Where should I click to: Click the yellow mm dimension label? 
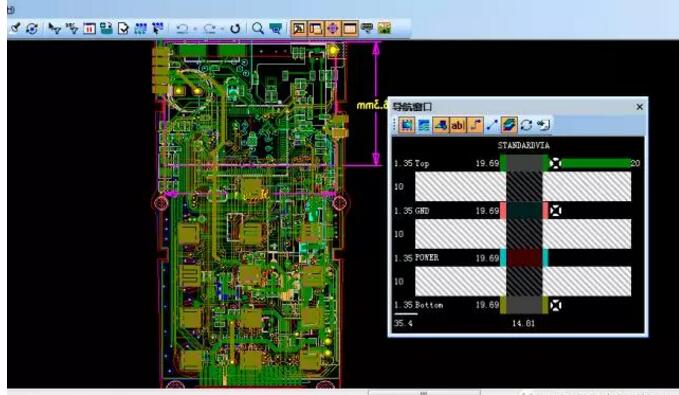coord(372,105)
